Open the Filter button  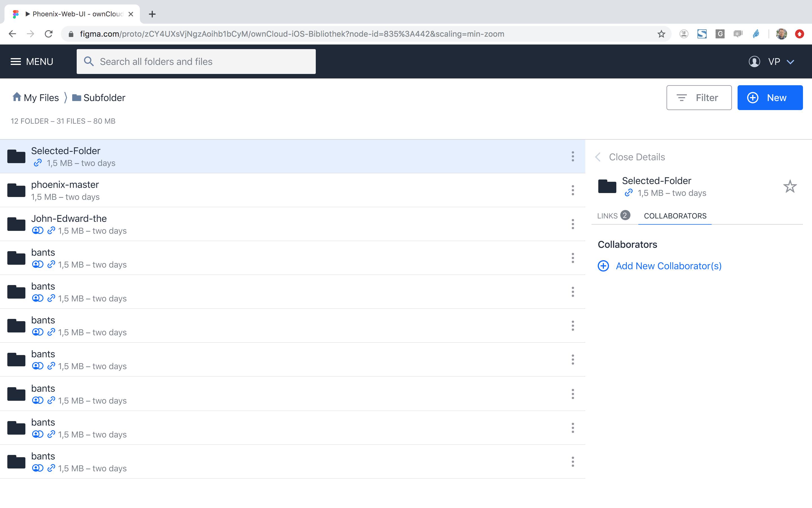click(699, 97)
